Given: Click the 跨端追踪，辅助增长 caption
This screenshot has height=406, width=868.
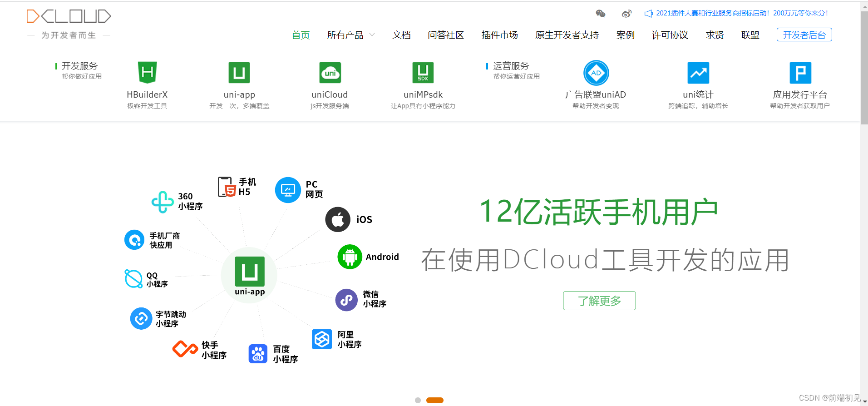Looking at the screenshot, I should point(698,106).
